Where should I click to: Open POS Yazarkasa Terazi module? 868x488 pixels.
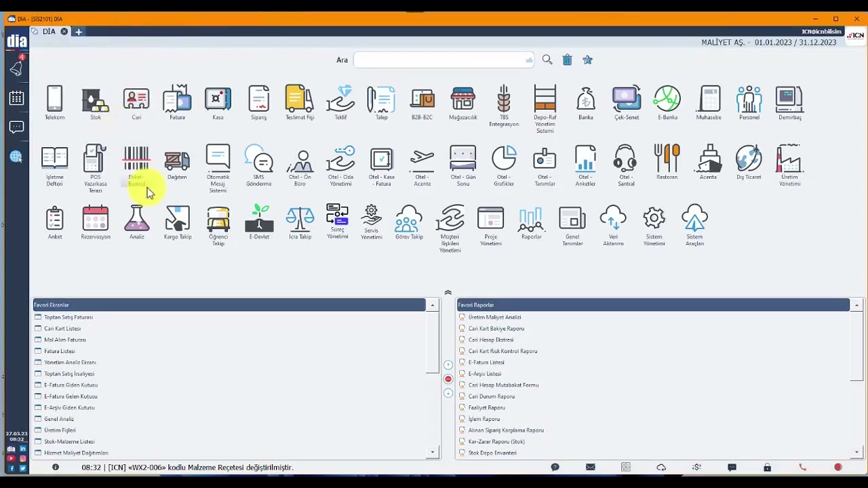(x=96, y=169)
